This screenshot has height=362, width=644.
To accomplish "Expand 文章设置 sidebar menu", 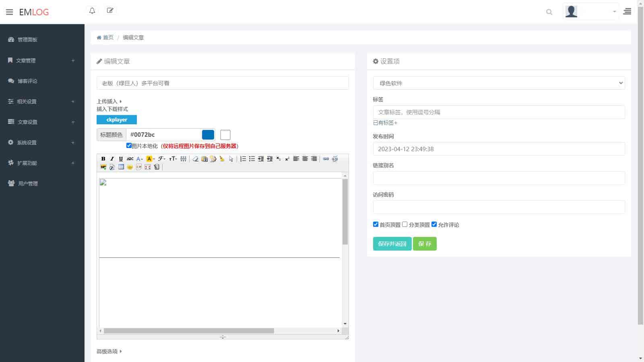I will pos(42,122).
